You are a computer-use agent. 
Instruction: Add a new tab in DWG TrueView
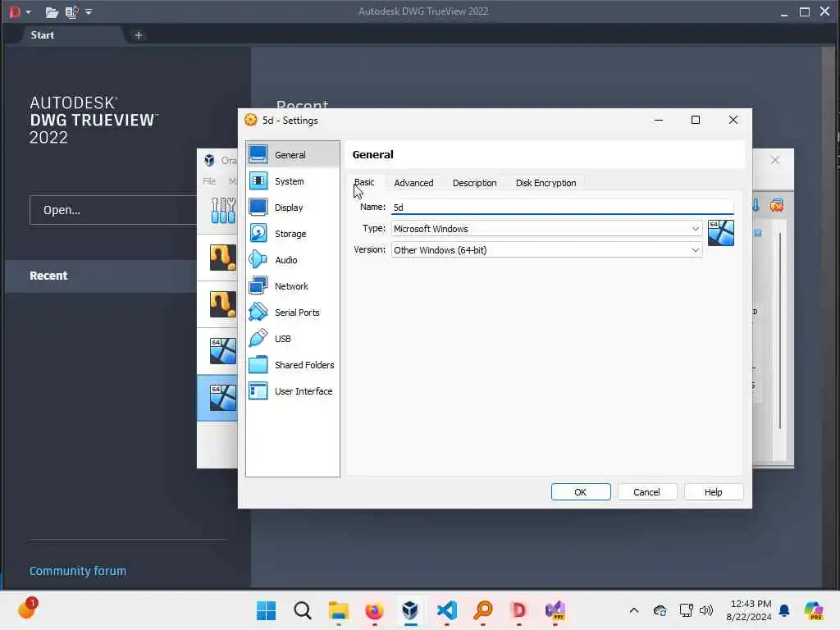138,34
